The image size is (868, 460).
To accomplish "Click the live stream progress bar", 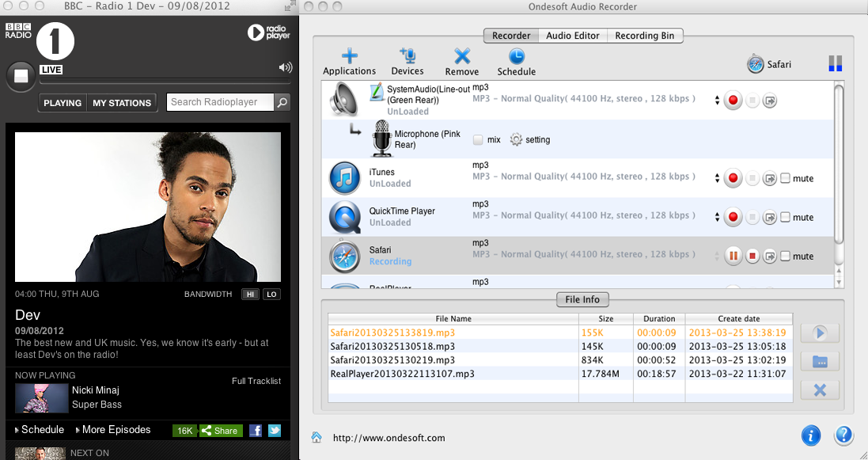I will click(165, 81).
